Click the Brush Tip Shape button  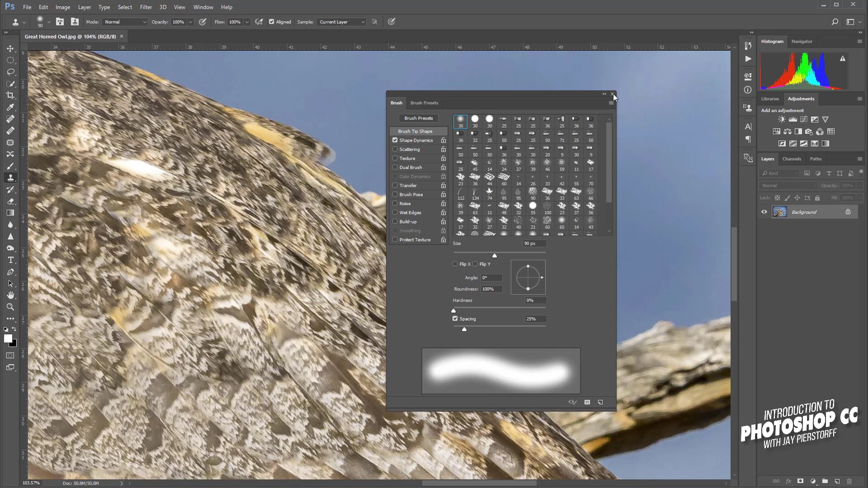coord(415,131)
